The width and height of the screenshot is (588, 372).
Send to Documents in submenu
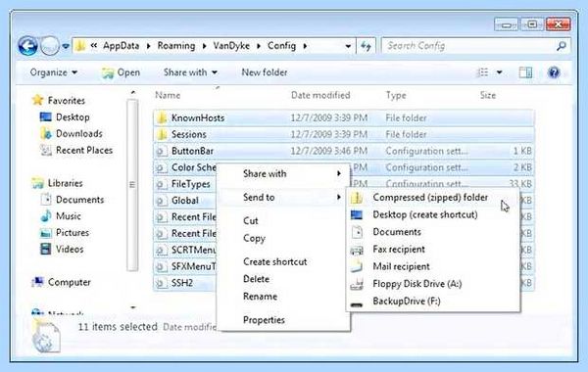point(432,232)
